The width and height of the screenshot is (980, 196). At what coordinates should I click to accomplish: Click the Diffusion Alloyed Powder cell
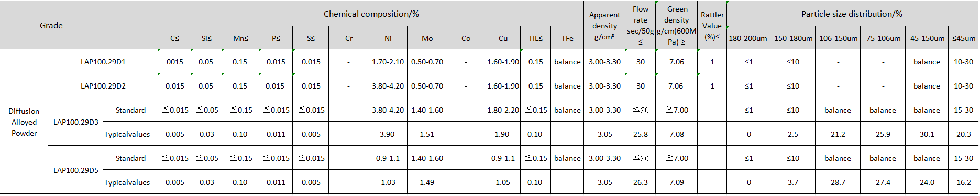(x=24, y=122)
